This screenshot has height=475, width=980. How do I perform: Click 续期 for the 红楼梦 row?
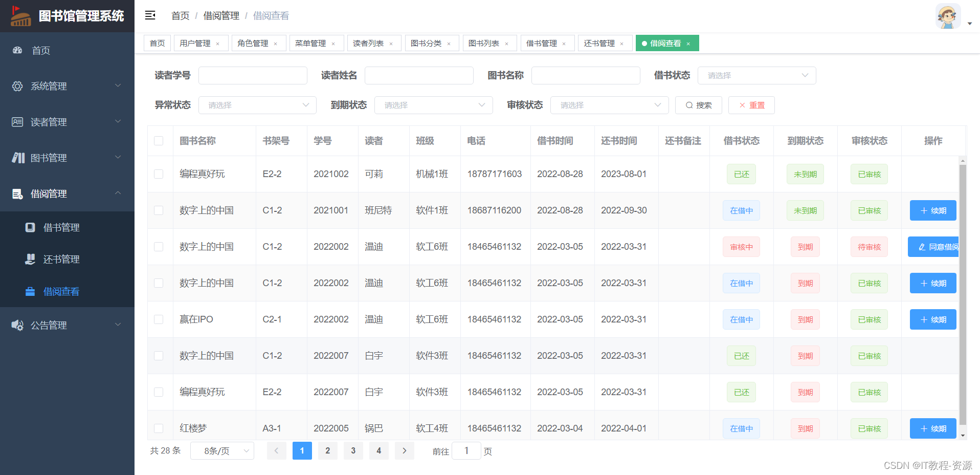933,428
